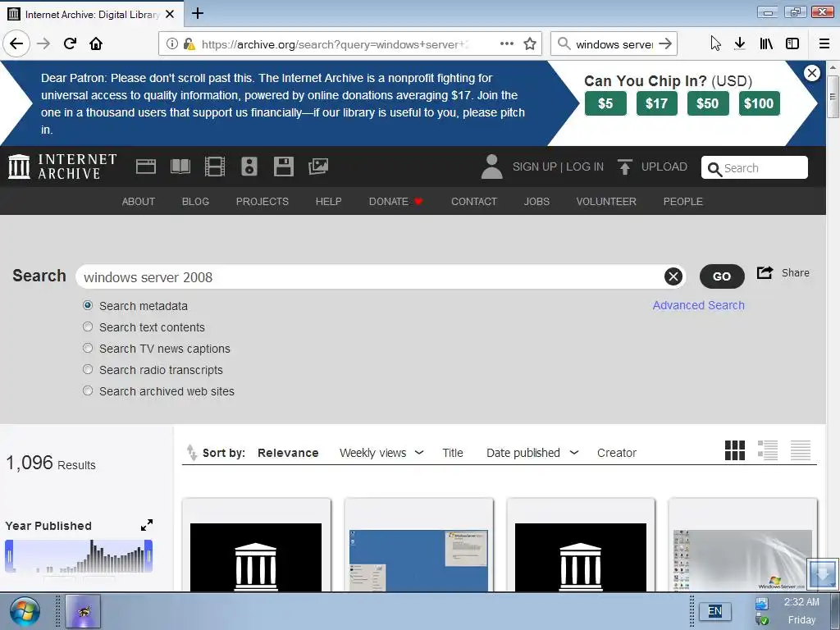Screen dimensions: 840x630
Task: Select Search text contents radio
Action: (88, 326)
